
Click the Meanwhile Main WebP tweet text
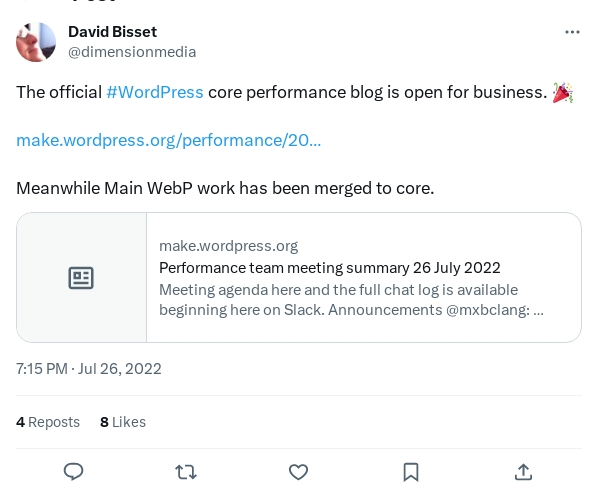click(225, 188)
